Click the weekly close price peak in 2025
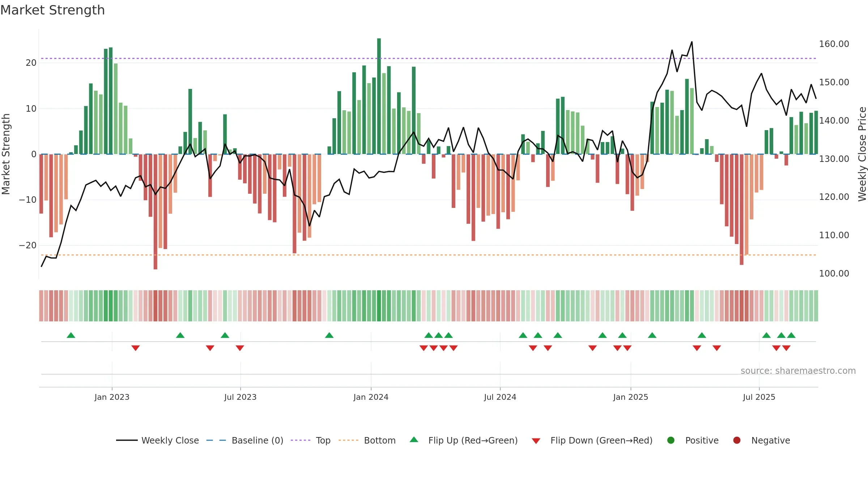 [x=692, y=42]
